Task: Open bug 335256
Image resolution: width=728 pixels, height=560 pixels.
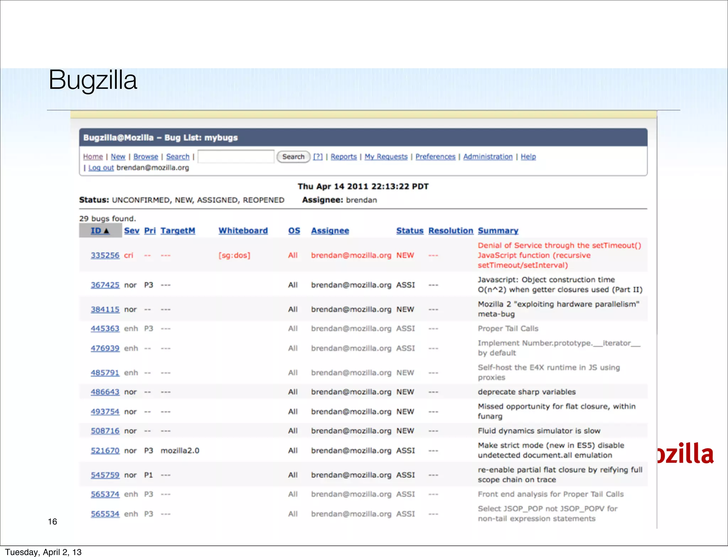Action: click(105, 255)
